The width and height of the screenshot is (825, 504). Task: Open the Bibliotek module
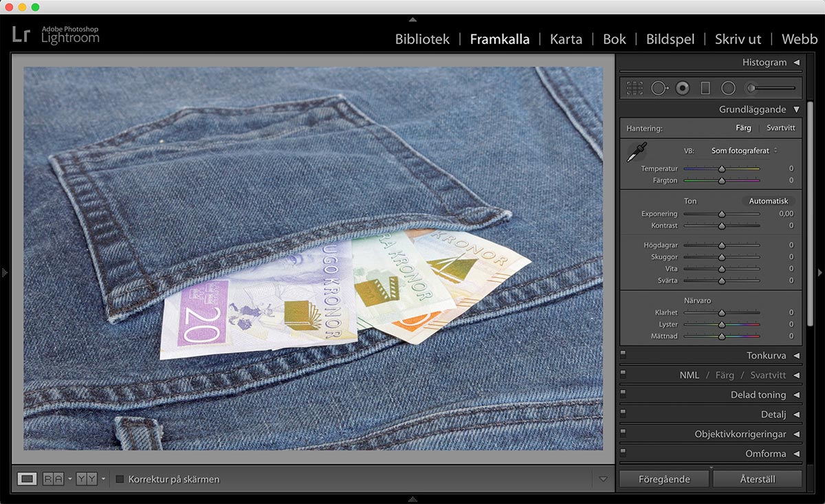tap(422, 39)
